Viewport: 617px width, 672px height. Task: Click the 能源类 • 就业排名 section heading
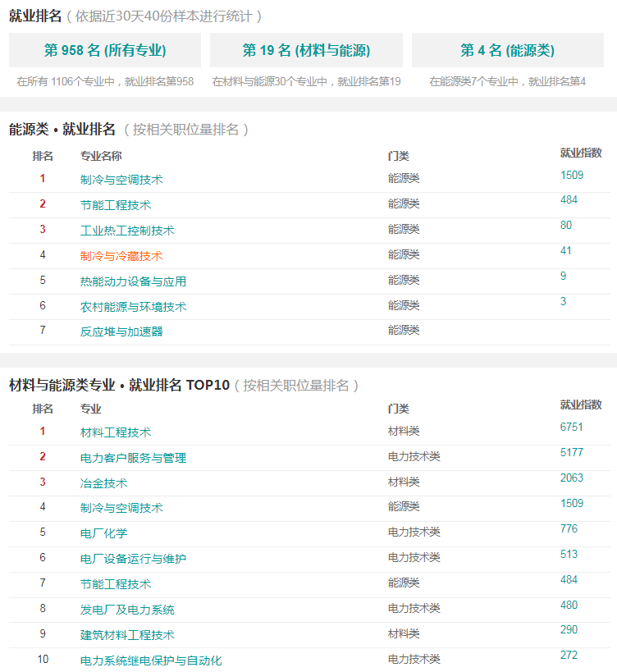pyautogui.click(x=62, y=129)
